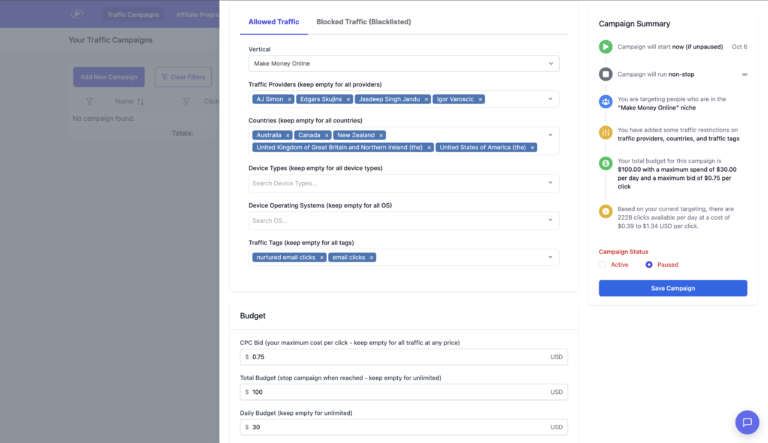Click the Budget section heading
Image resolution: width=768 pixels, height=443 pixels.
coord(253,316)
